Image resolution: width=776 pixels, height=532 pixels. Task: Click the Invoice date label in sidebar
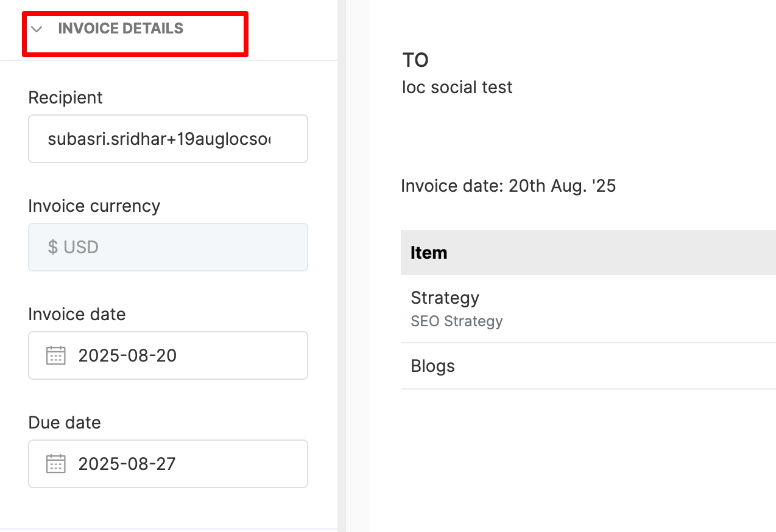[77, 314]
